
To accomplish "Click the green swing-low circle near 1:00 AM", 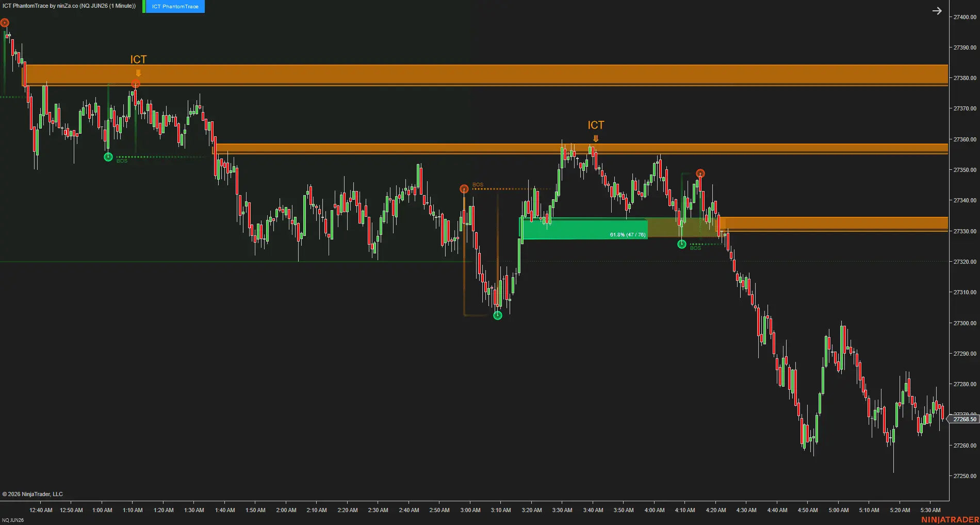I will [108, 157].
